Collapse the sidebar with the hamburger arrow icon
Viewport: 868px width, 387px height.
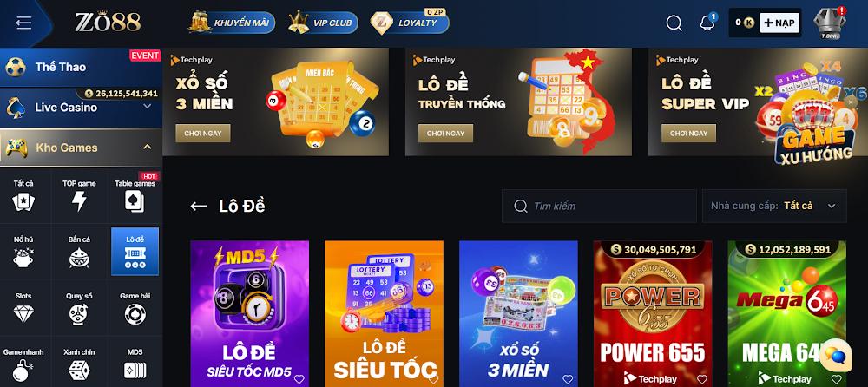point(23,23)
